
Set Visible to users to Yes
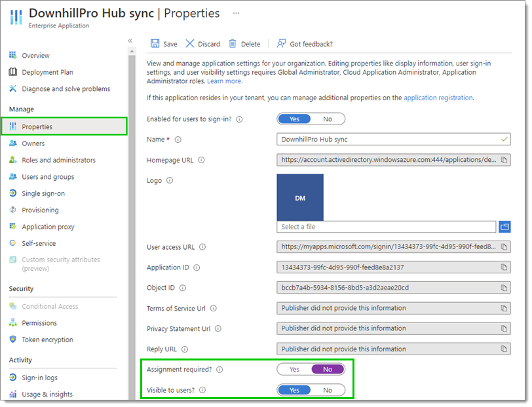point(294,390)
